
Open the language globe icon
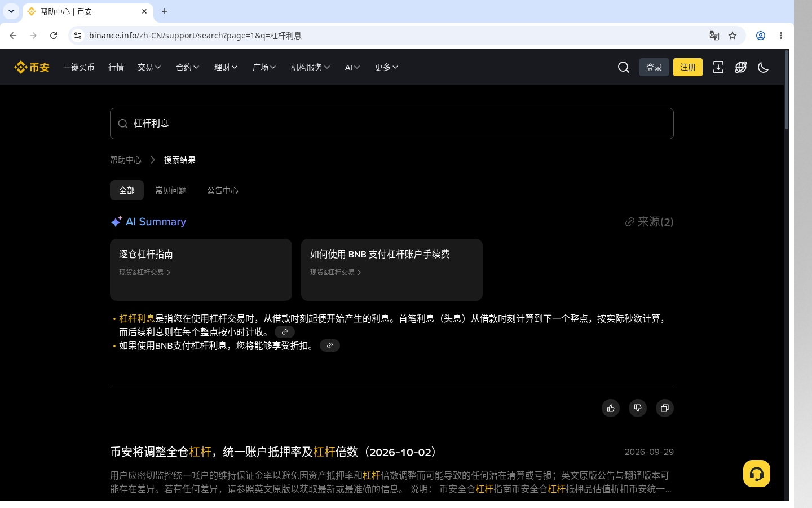(741, 67)
